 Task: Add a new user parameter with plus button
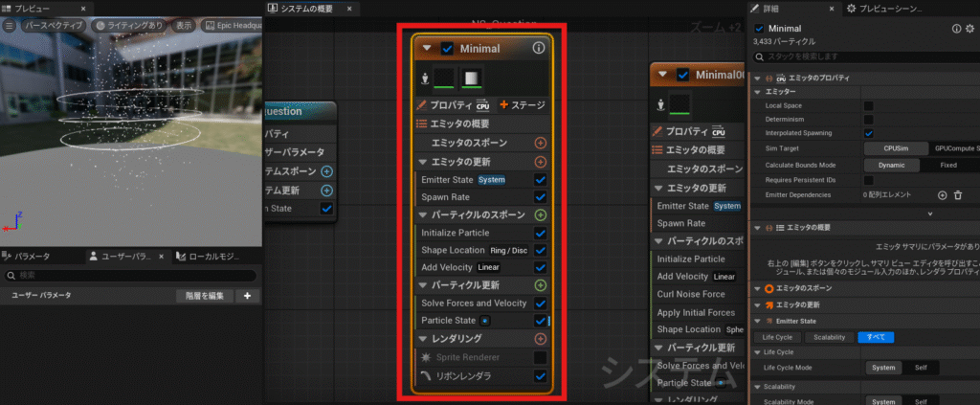click(248, 296)
